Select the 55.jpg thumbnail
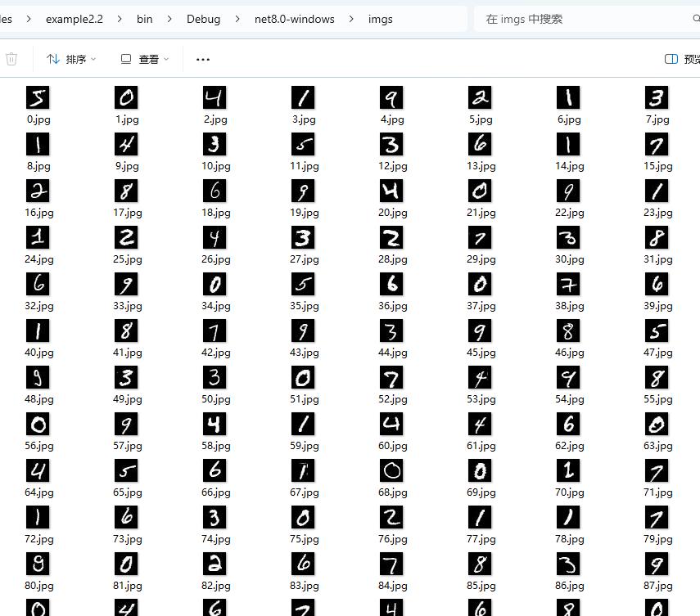This screenshot has width=700, height=616. [x=657, y=377]
